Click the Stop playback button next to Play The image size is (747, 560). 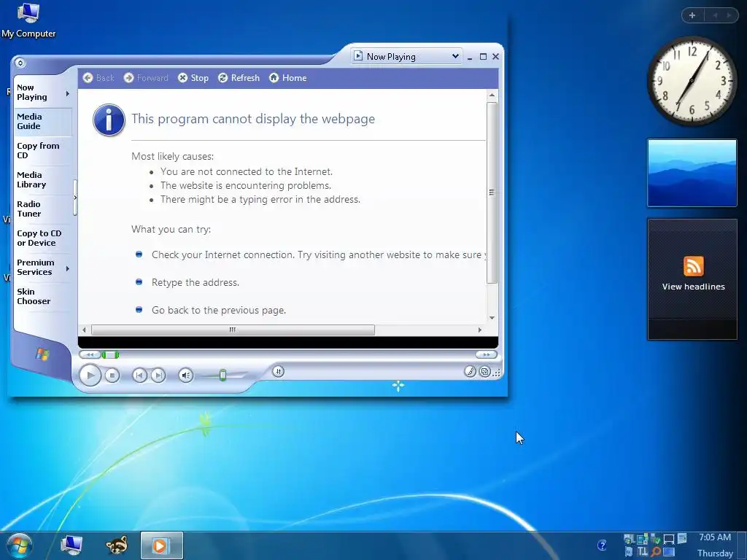pyautogui.click(x=112, y=376)
